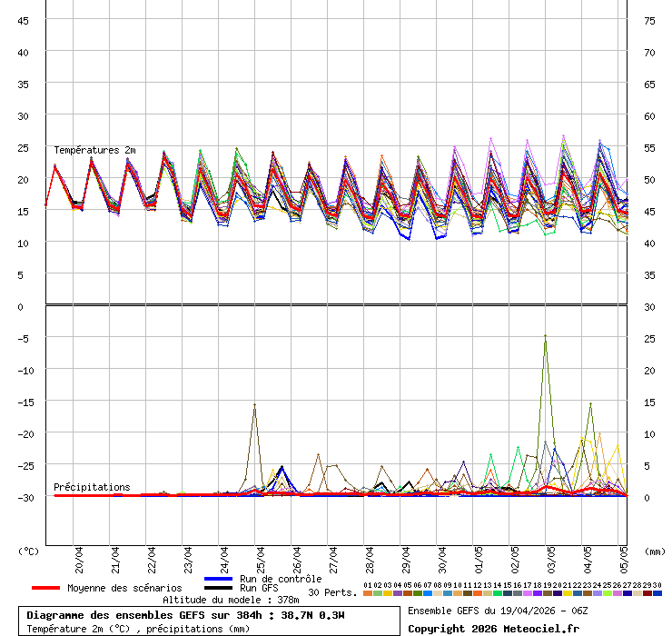Pick perturbation 07 blue legend swatch
The width and height of the screenshot is (672, 636).
point(428,593)
